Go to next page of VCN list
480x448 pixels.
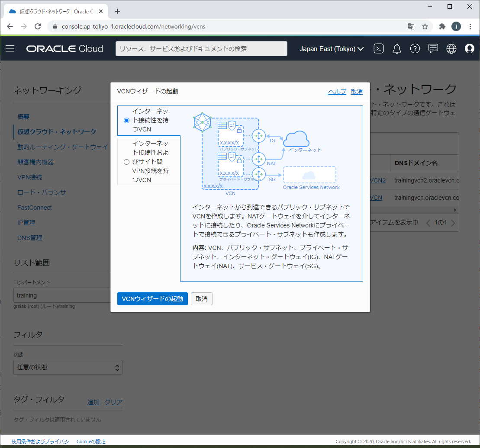453,223
